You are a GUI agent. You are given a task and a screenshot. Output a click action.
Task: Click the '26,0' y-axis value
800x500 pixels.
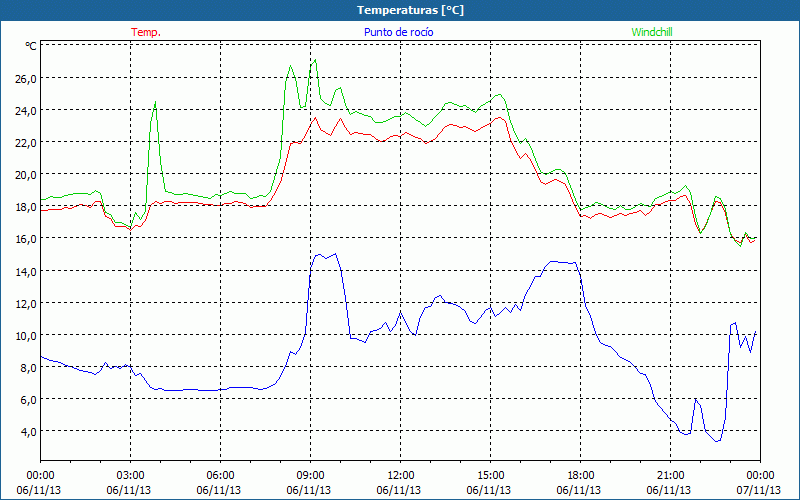[x=26, y=79]
